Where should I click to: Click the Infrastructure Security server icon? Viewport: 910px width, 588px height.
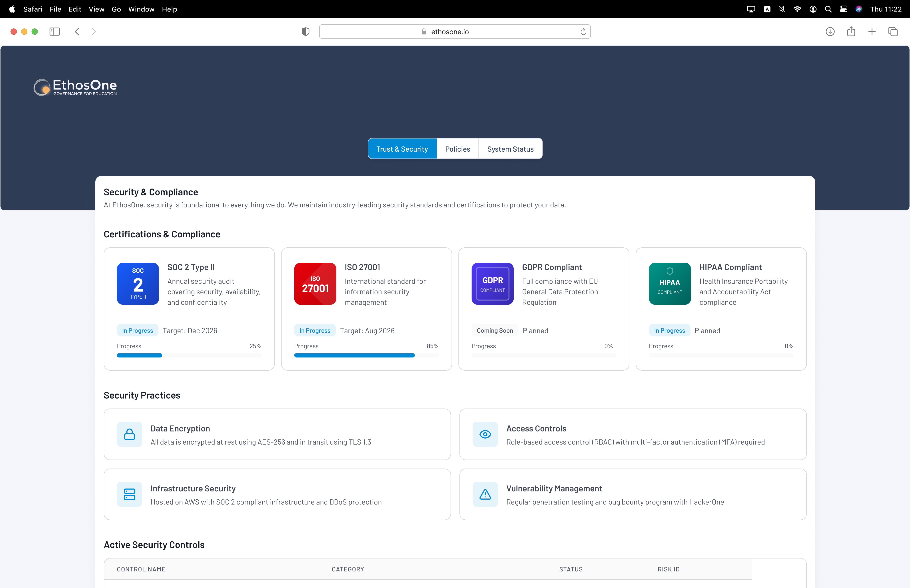point(130,494)
